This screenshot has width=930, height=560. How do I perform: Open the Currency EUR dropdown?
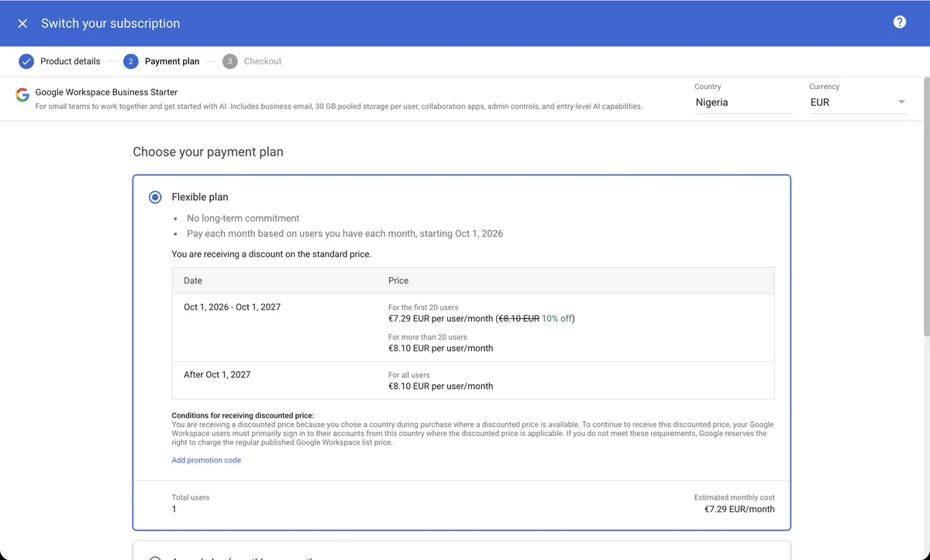click(858, 102)
